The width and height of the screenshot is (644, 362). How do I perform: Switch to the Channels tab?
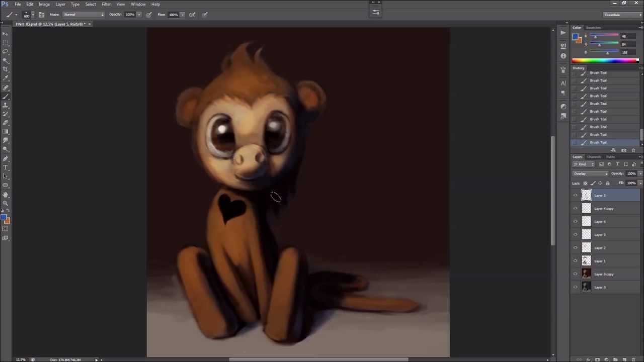594,157
